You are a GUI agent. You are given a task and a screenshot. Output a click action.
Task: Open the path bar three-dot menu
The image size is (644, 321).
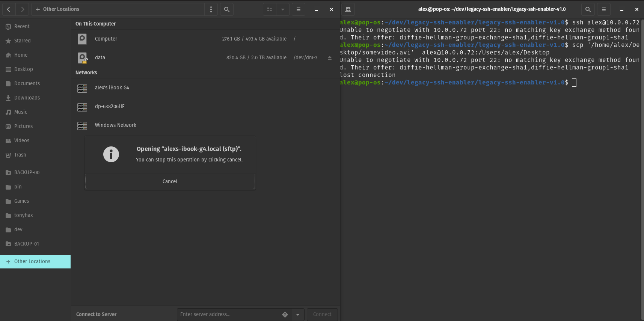tap(211, 9)
